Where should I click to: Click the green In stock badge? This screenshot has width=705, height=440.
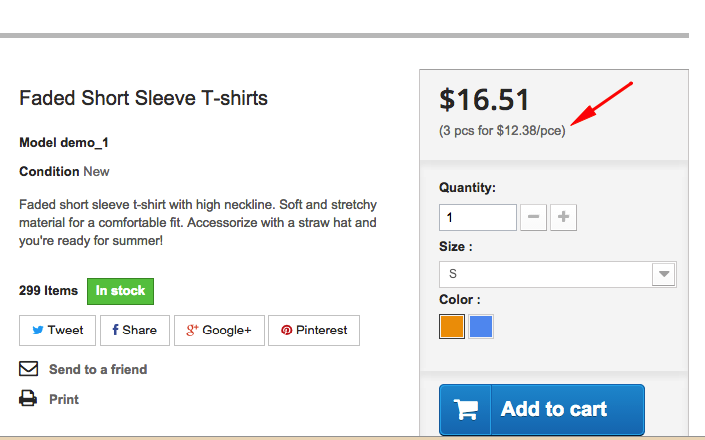tap(120, 291)
